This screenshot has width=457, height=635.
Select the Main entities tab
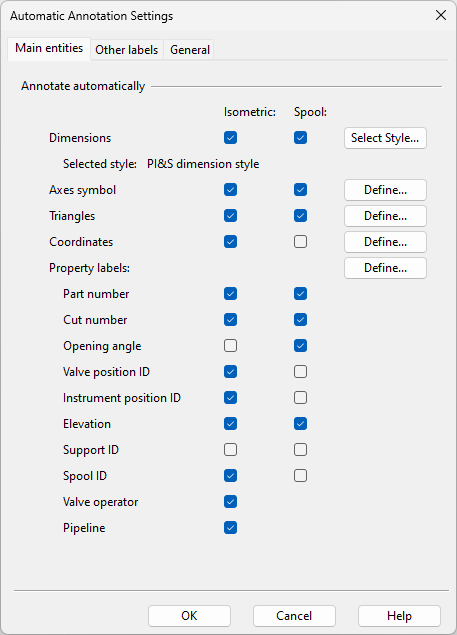point(49,48)
